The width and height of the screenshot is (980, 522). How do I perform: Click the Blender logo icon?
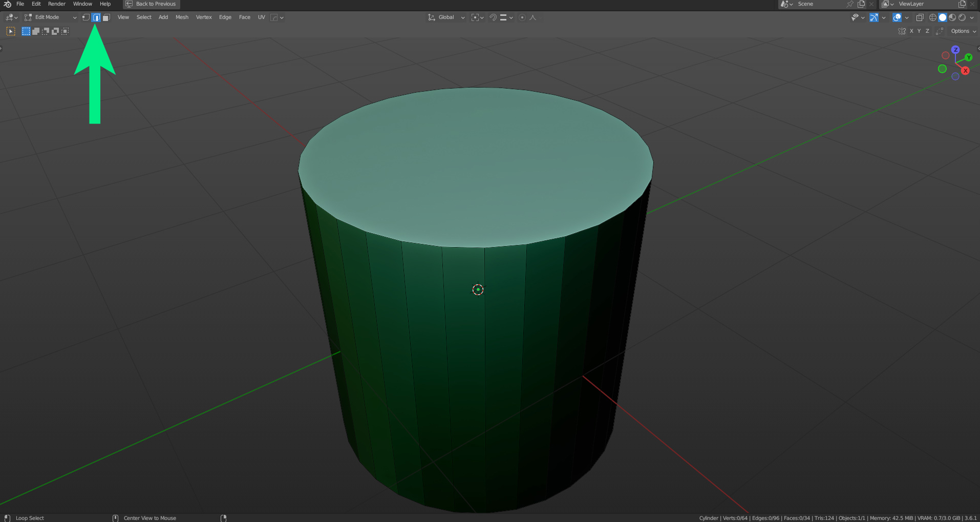pos(7,4)
